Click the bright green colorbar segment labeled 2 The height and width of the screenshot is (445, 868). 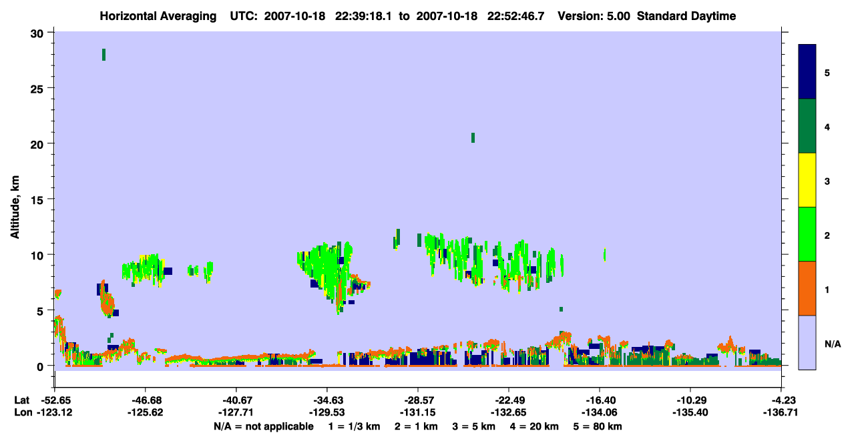click(807, 234)
